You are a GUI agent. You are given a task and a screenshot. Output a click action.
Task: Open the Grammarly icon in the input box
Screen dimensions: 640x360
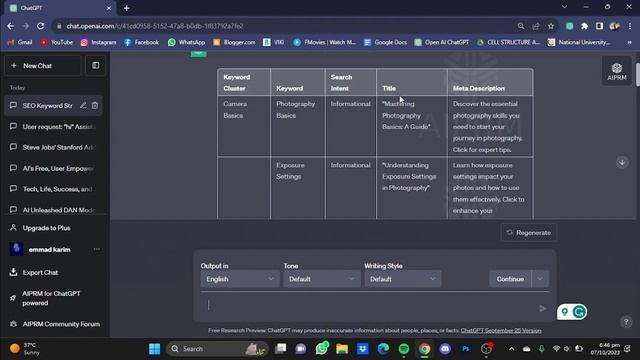[579, 312]
